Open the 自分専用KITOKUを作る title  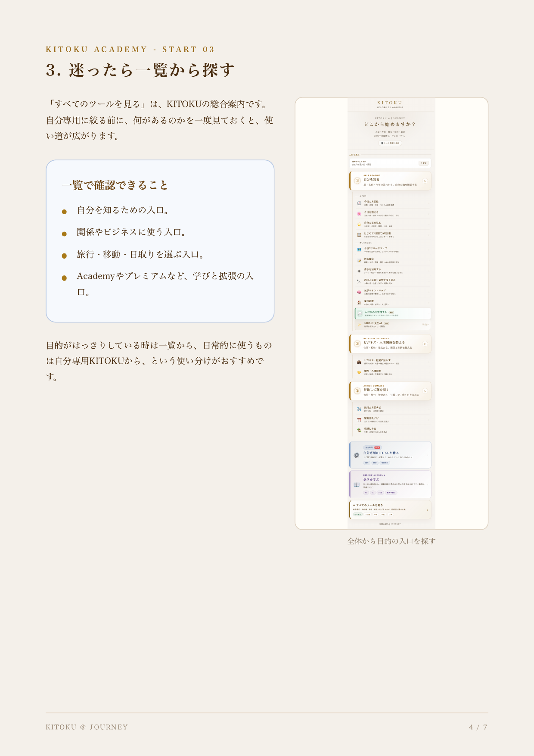click(x=381, y=453)
